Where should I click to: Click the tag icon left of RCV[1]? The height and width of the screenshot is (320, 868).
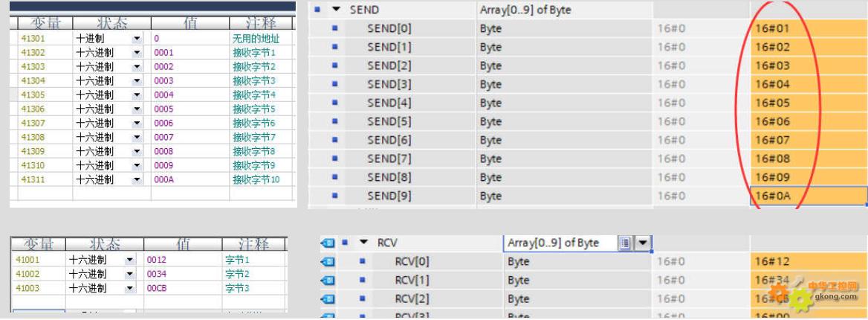(x=328, y=280)
